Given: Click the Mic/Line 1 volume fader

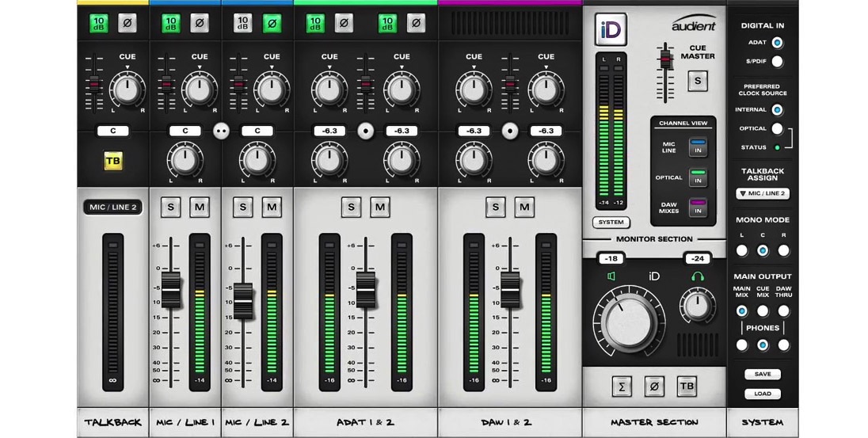Looking at the screenshot, I should (x=170, y=290).
